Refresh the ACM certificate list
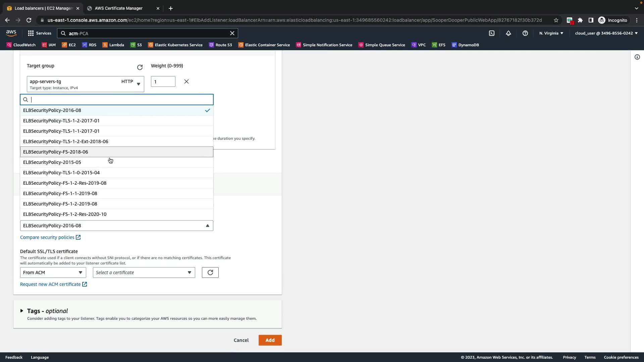 click(x=210, y=273)
